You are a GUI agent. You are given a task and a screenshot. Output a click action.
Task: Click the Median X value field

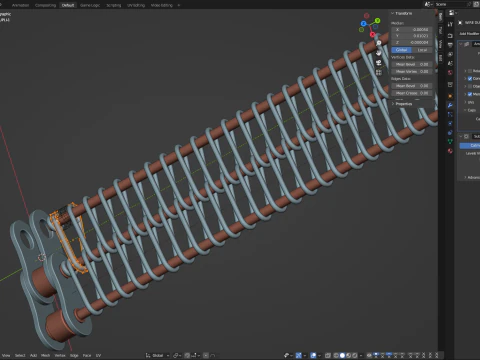(x=412, y=29)
